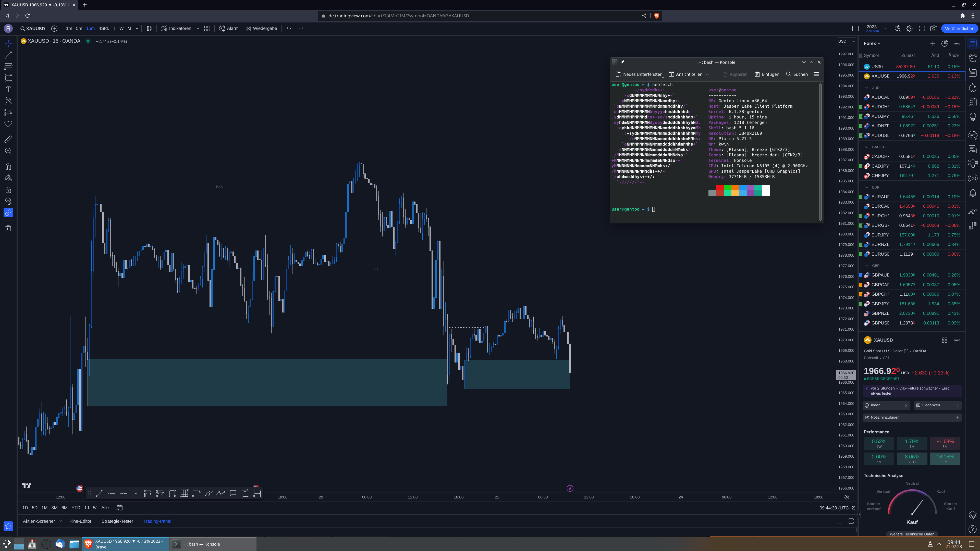Click the Veröffentlichen button
This screenshot has height=551, width=980.
[x=959, y=29]
